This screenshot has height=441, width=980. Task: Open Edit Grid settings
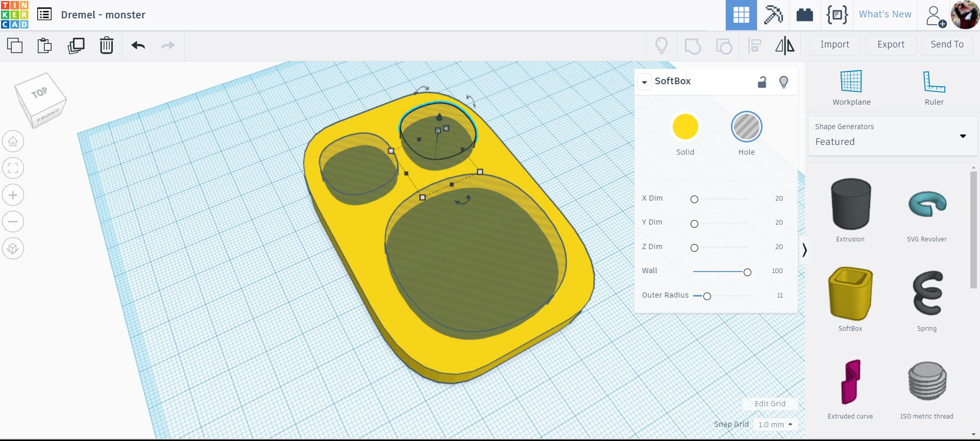[770, 404]
